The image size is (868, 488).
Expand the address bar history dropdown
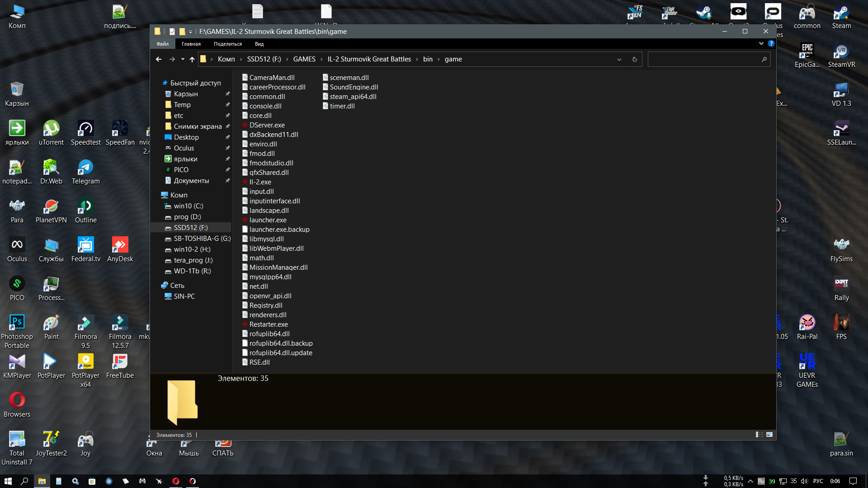pyautogui.click(x=619, y=59)
